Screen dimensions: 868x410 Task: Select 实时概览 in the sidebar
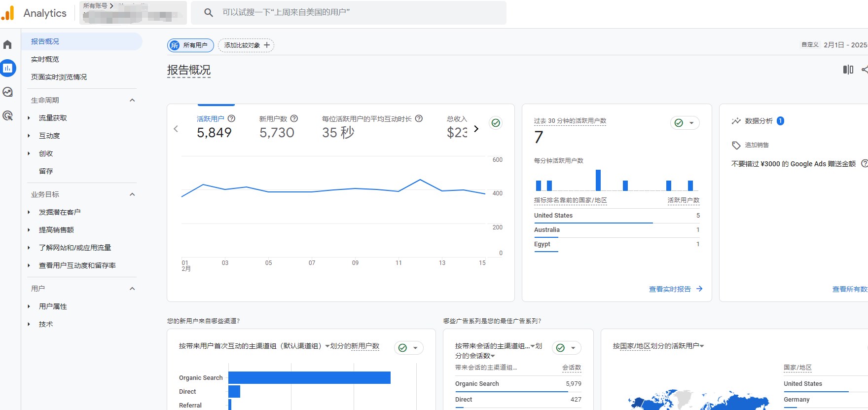[45, 59]
